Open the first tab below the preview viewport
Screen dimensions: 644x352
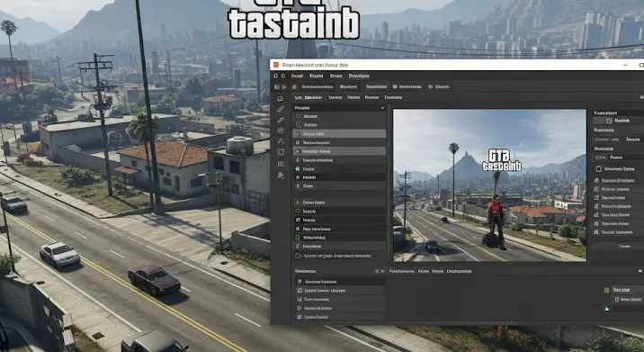coord(402,271)
